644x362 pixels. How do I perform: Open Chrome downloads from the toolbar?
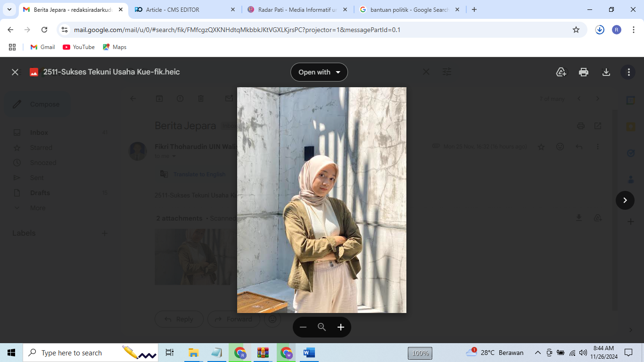coord(600,30)
